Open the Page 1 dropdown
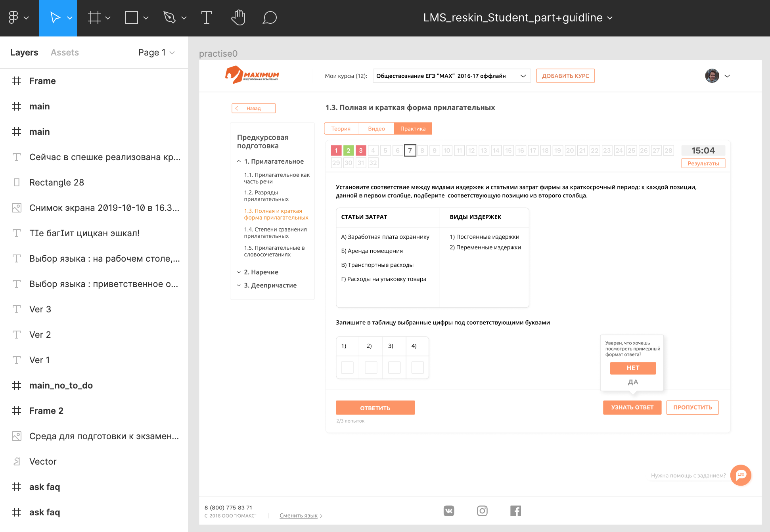Viewport: 770px width, 532px height. (156, 53)
